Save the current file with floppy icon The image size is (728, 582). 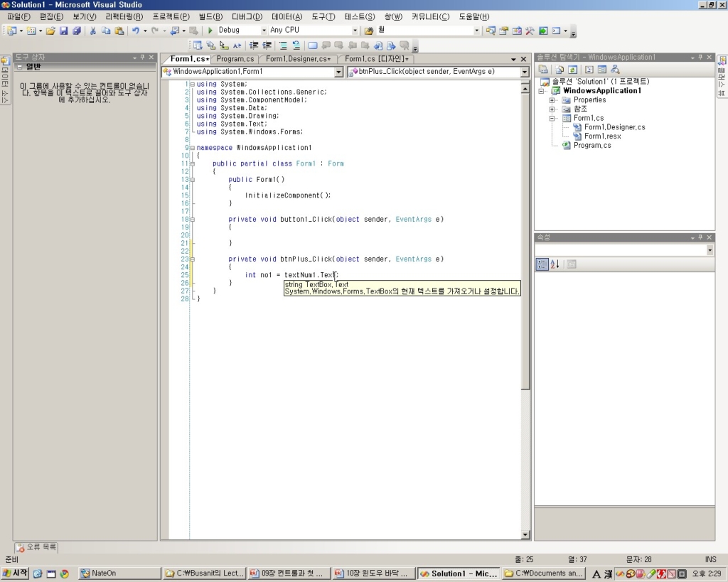pos(63,31)
